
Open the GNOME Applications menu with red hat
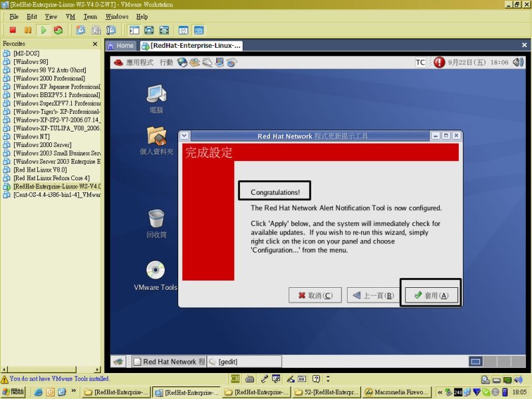[x=134, y=63]
